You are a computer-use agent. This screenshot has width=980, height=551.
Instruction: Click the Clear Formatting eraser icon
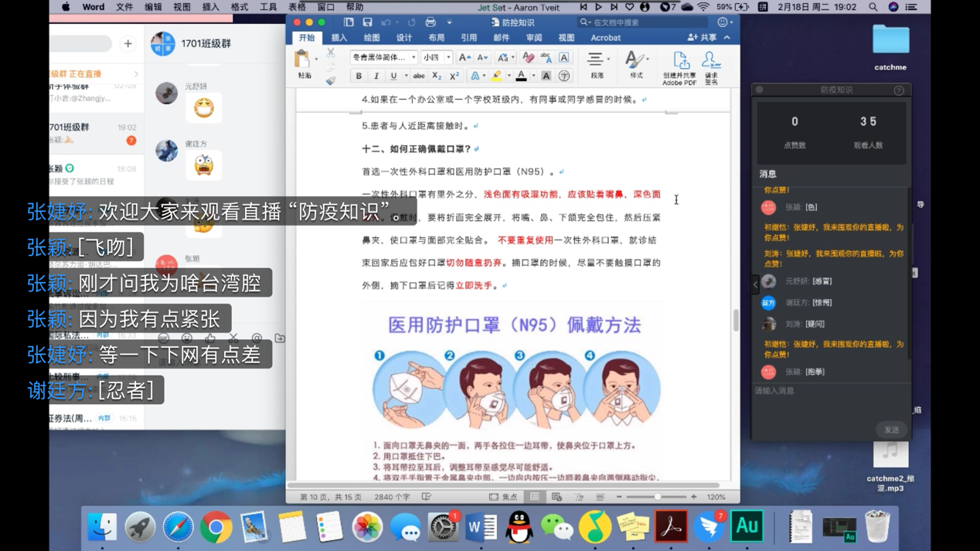529,58
